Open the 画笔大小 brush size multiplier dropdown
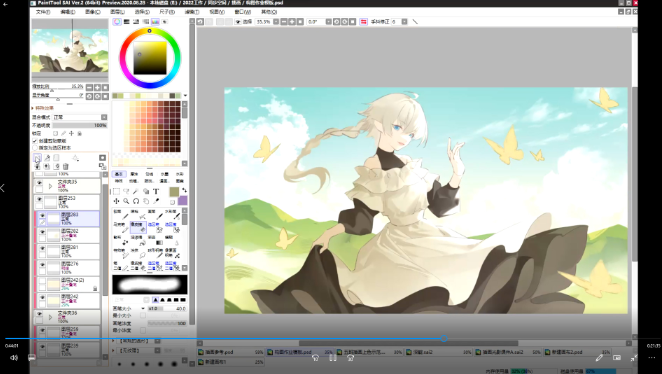The height and width of the screenshot is (374, 662). (143, 309)
